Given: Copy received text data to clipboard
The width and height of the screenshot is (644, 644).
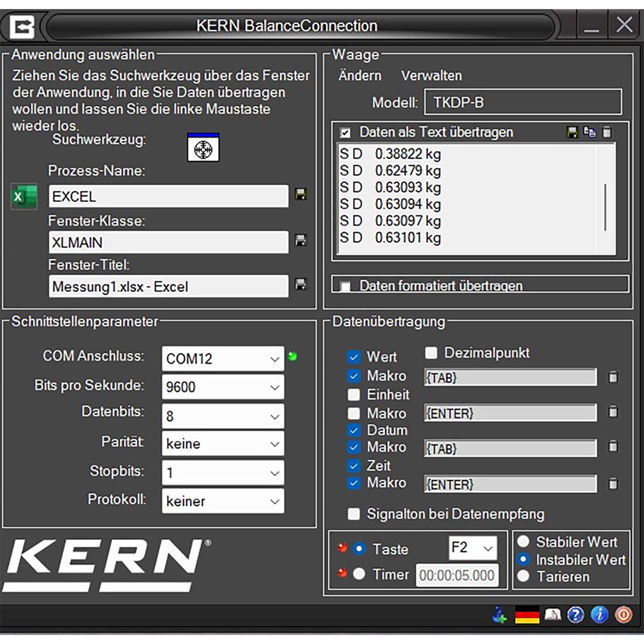Looking at the screenshot, I should [590, 132].
